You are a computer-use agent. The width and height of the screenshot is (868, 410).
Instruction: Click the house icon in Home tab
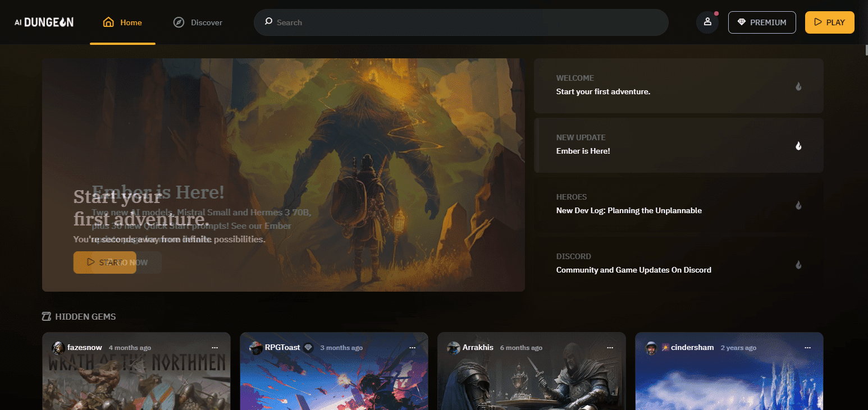coord(108,22)
